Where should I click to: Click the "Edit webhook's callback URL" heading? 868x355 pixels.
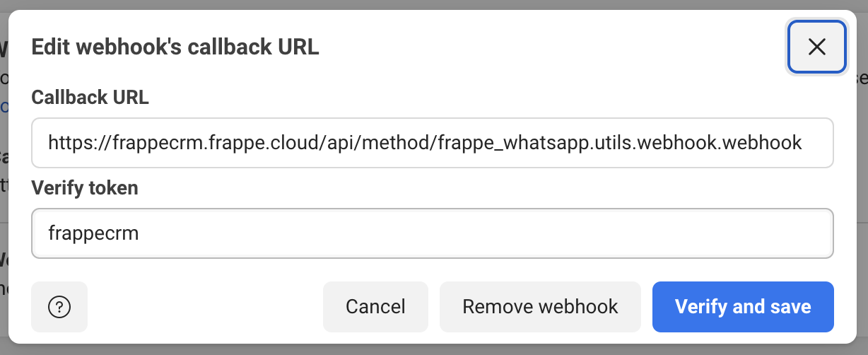(175, 47)
